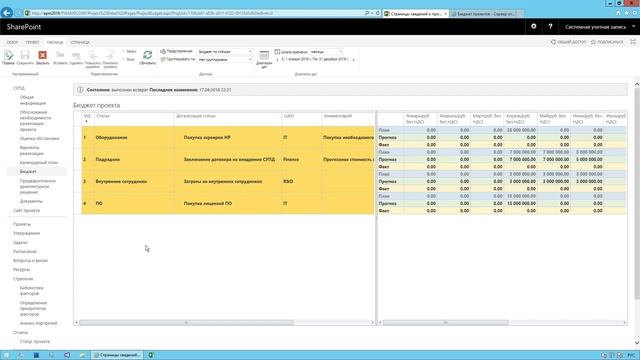Click the browser favorites star icon

pyautogui.click(x=626, y=13)
